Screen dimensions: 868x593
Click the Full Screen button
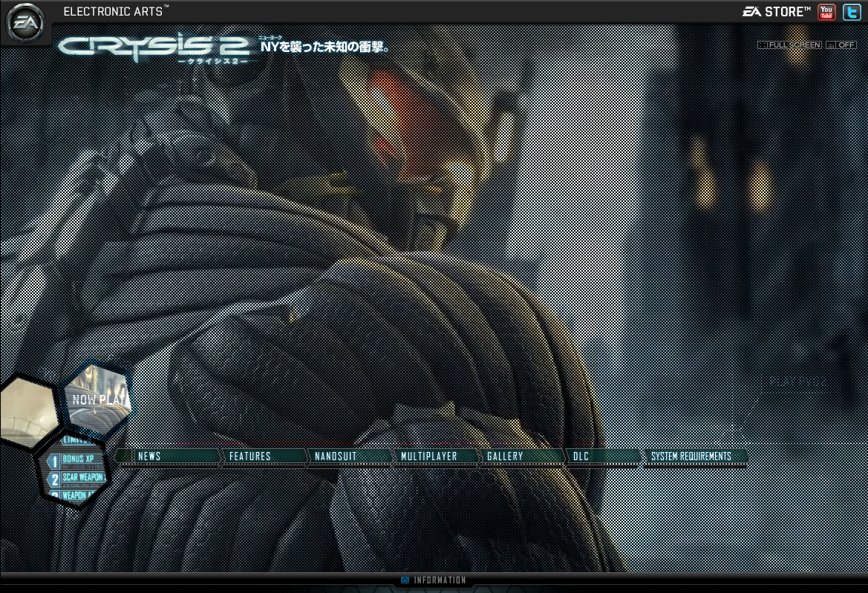pyautogui.click(x=790, y=45)
